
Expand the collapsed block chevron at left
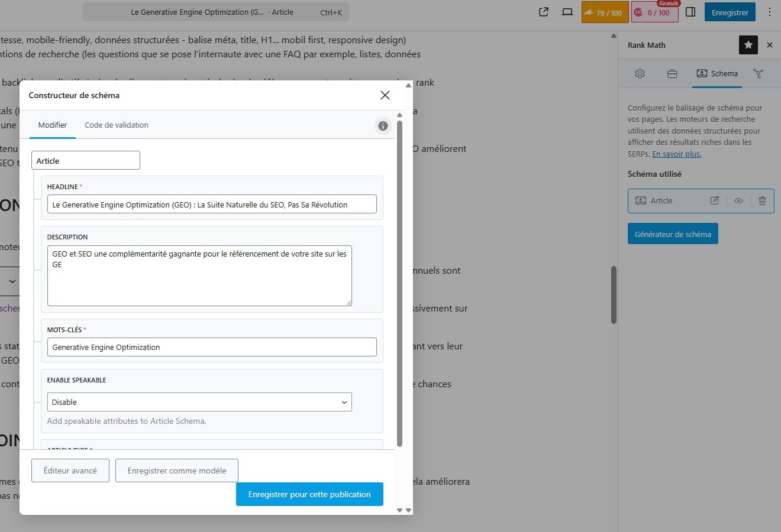(12, 281)
